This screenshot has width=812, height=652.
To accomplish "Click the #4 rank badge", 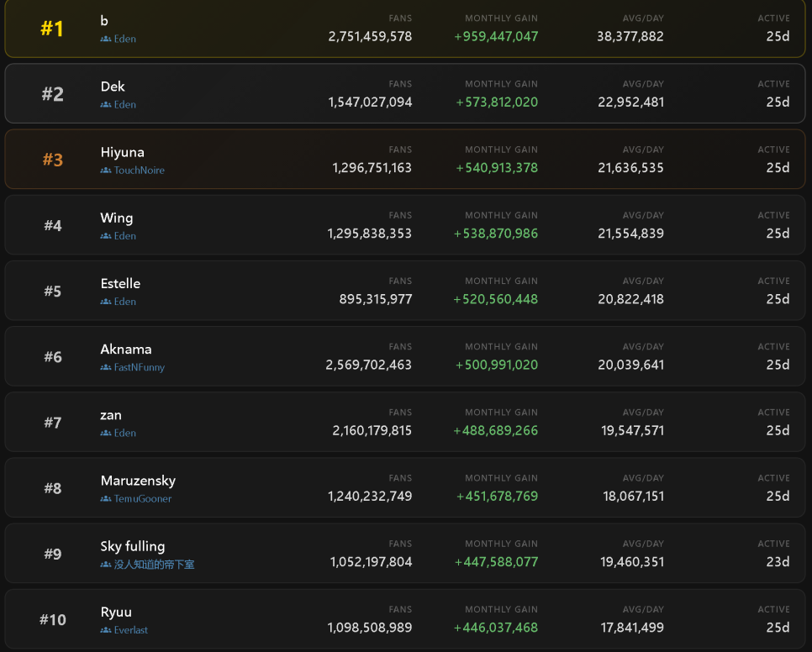I will (x=53, y=226).
